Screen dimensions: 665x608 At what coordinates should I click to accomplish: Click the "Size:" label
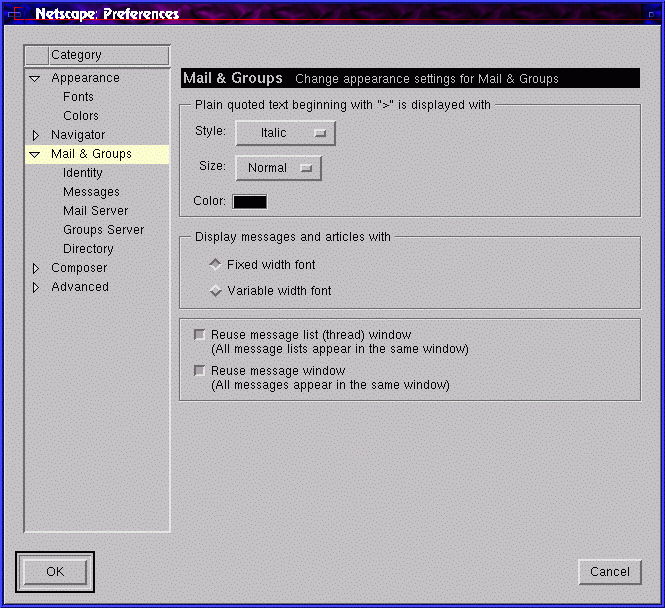pos(212,166)
